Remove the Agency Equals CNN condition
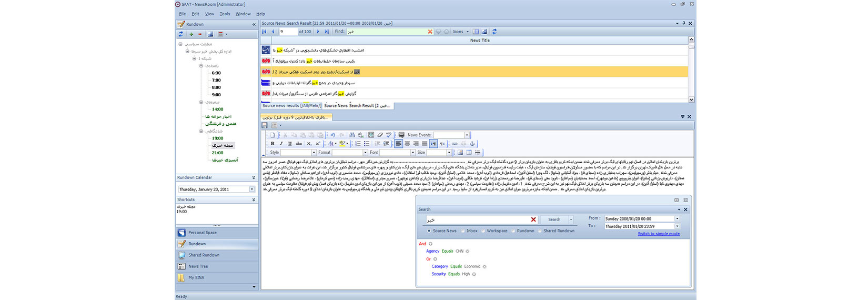868x300 pixels. pos(468,252)
